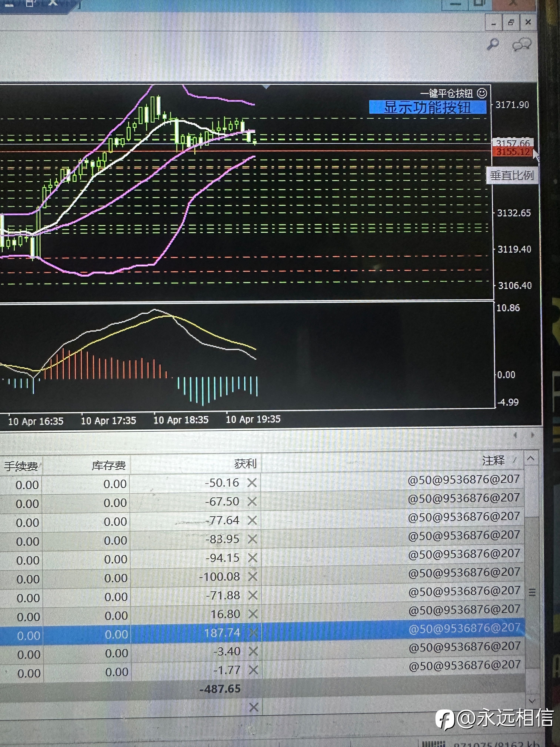The height and width of the screenshot is (747, 560).
Task: Click the blue 显示功能按钮 button
Action: coord(428,107)
